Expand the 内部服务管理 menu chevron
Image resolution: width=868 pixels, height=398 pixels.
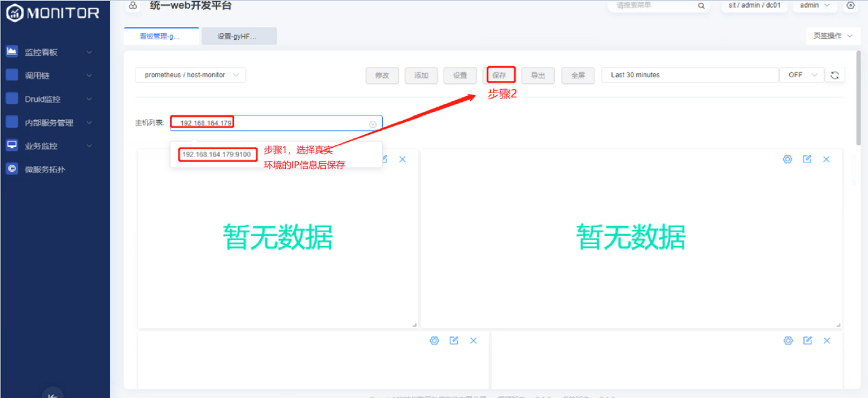89,122
